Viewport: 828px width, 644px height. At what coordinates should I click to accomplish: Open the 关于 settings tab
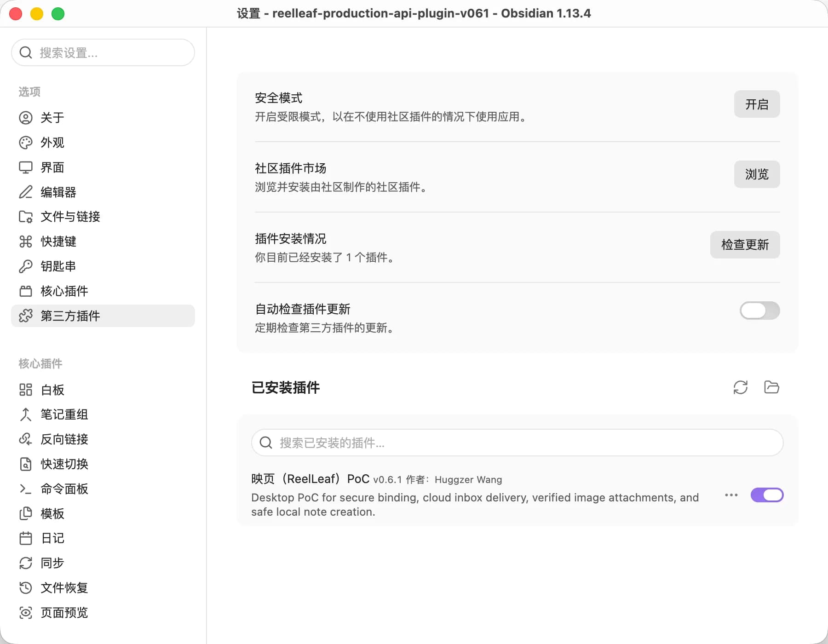point(103,118)
